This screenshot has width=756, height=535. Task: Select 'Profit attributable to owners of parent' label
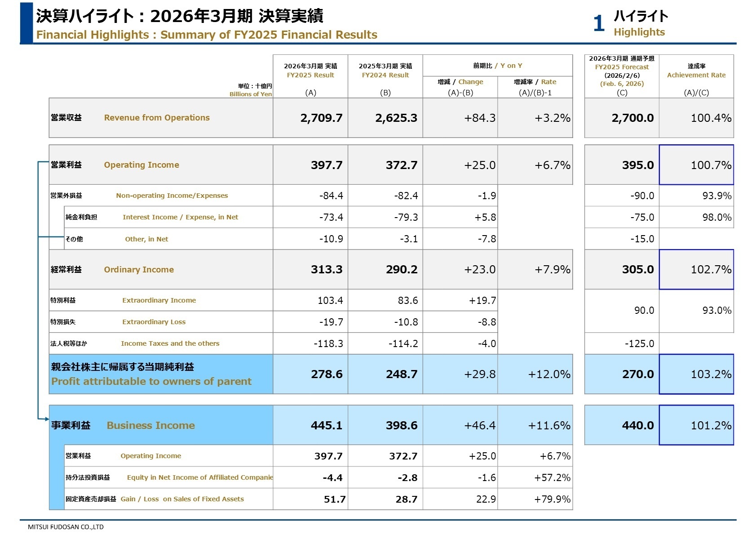pos(151,381)
